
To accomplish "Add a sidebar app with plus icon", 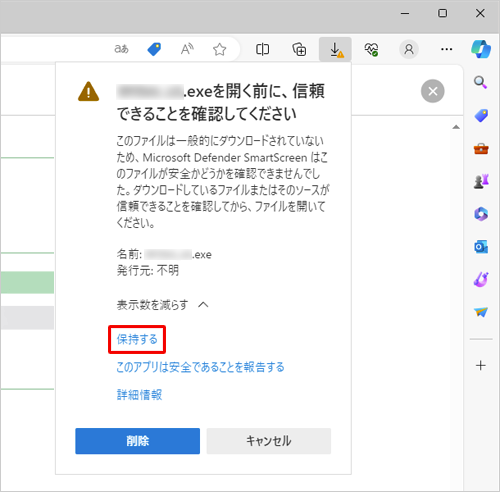I will 481,365.
